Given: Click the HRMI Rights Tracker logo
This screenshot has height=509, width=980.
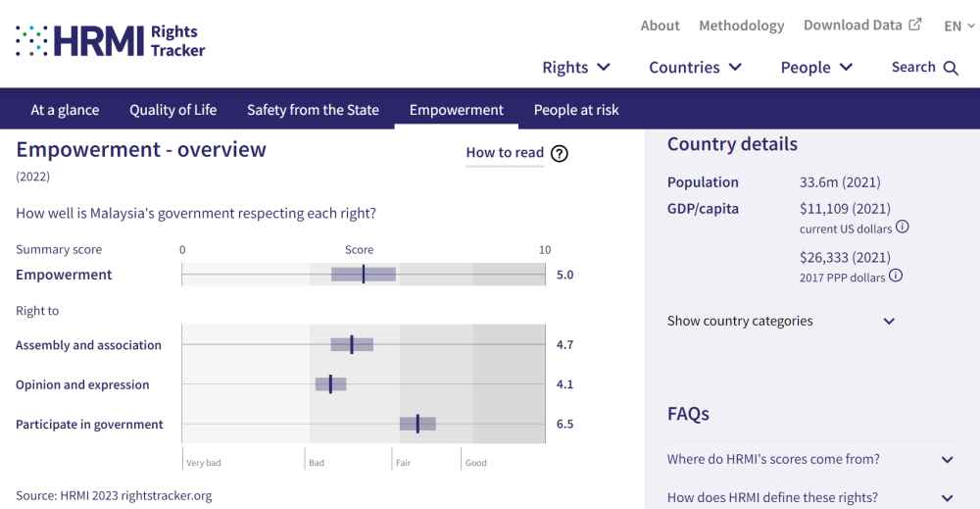Looking at the screenshot, I should coord(110,40).
